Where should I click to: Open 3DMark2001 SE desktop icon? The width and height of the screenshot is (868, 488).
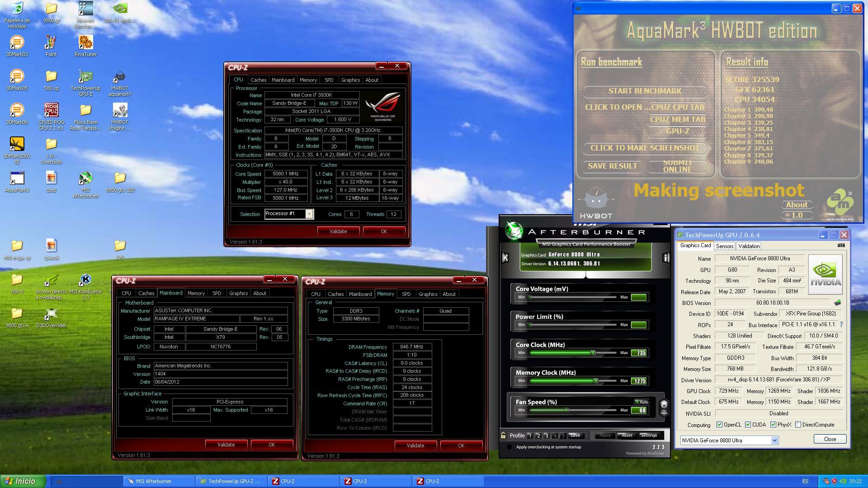[x=17, y=150]
